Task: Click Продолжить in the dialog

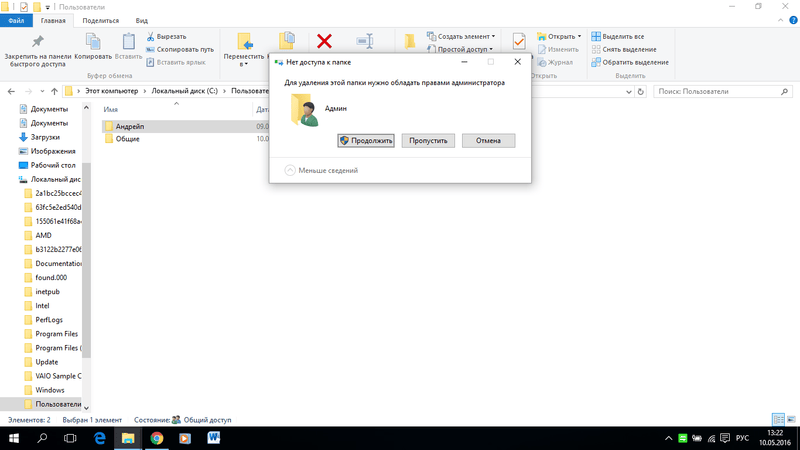Action: (x=366, y=141)
